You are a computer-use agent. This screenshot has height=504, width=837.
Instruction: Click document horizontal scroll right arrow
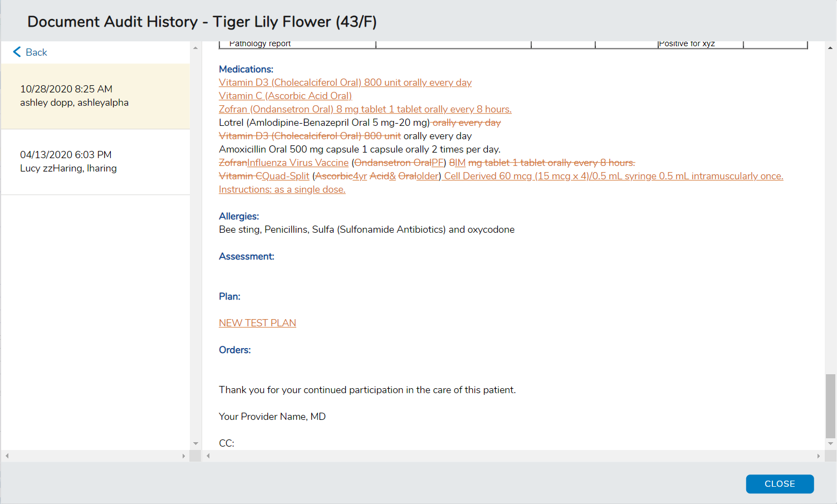point(818,456)
